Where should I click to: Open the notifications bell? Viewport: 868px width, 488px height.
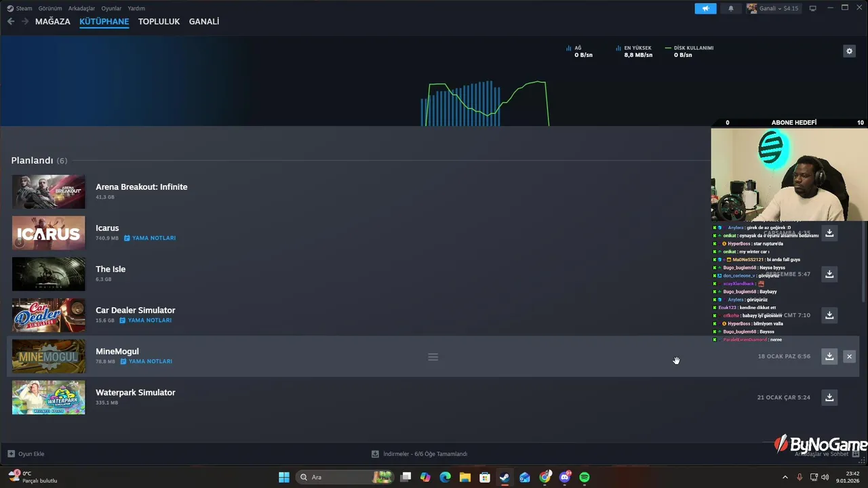[x=731, y=8]
